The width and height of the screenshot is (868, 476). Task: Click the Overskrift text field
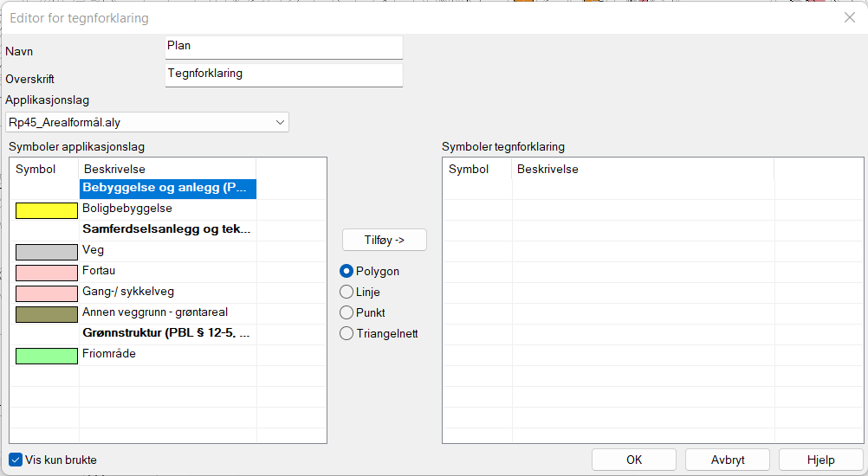pos(283,74)
